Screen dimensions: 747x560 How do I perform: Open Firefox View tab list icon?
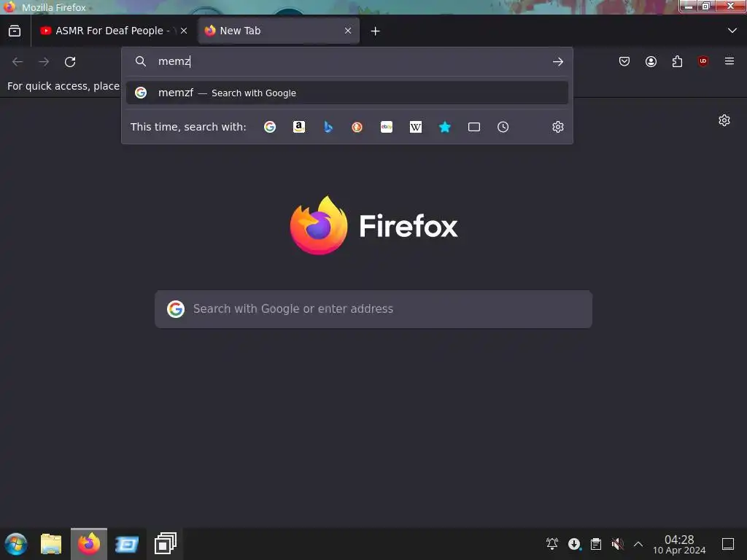pyautogui.click(x=15, y=31)
